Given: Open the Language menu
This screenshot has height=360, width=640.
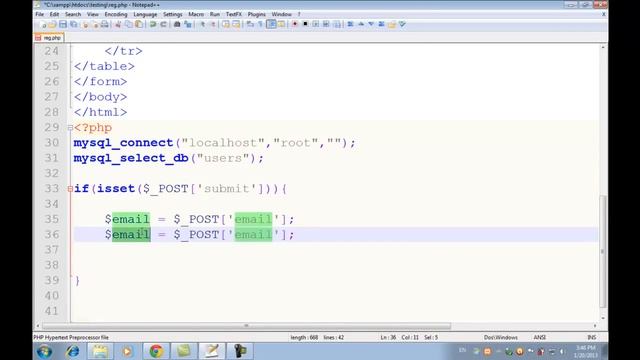Looking at the screenshot, I should coord(145,14).
